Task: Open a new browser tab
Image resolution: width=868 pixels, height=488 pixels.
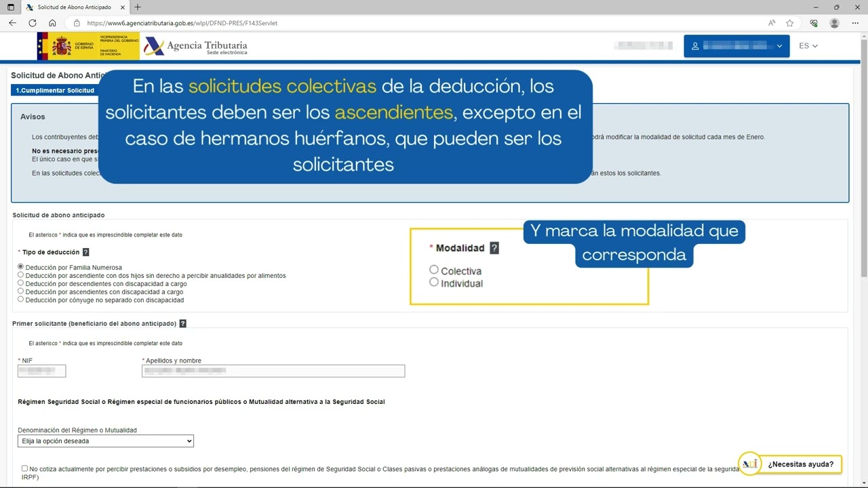Action: pyautogui.click(x=138, y=7)
